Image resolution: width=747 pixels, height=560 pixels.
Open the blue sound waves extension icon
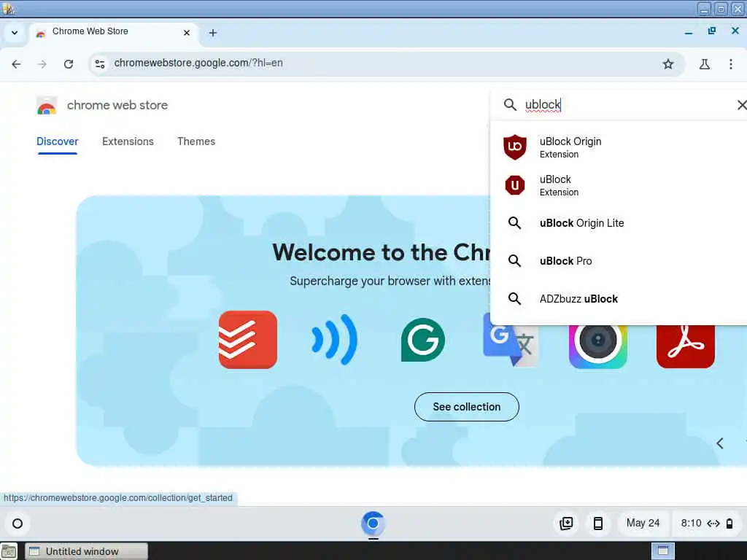334,340
